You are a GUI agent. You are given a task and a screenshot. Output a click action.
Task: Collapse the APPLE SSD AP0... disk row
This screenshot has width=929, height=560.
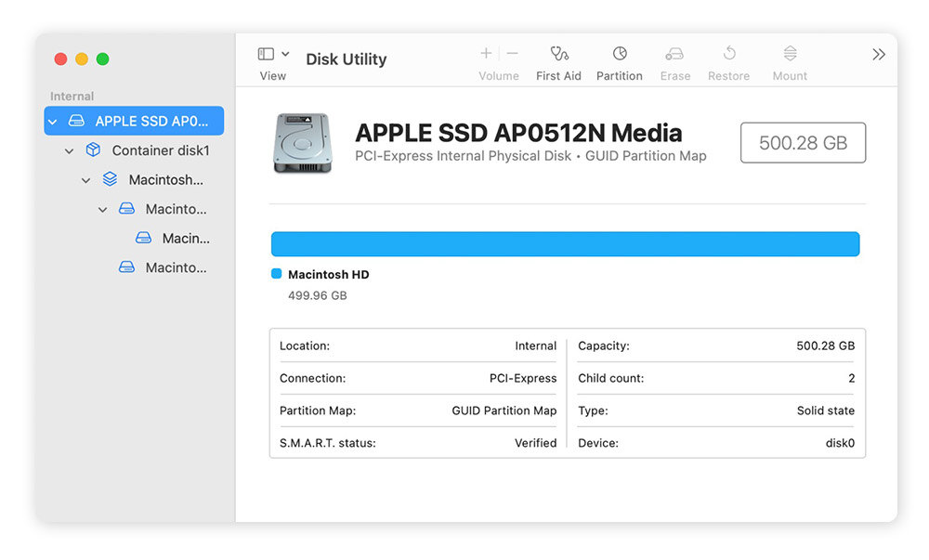pos(53,122)
